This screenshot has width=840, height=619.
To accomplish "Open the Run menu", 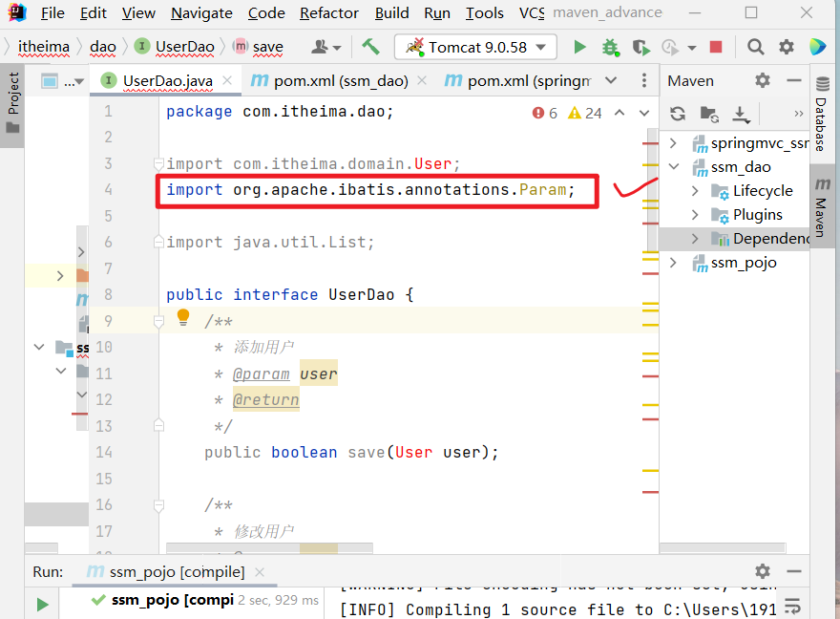I will (437, 12).
